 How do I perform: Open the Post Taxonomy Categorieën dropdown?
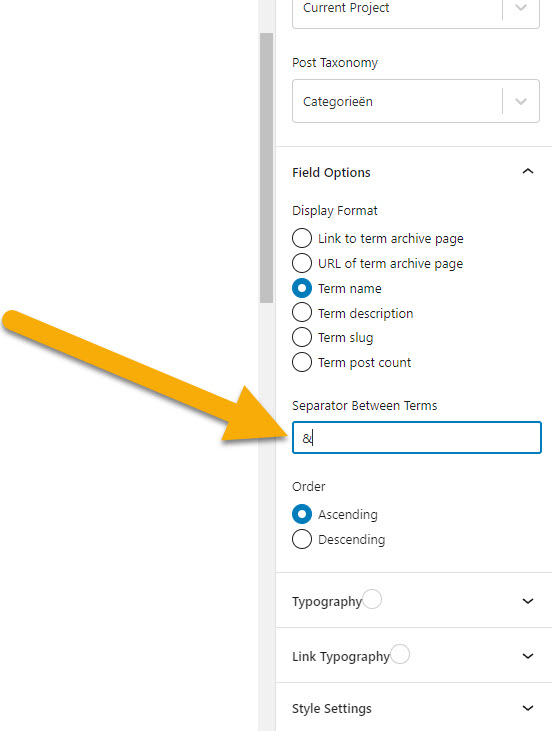(416, 101)
